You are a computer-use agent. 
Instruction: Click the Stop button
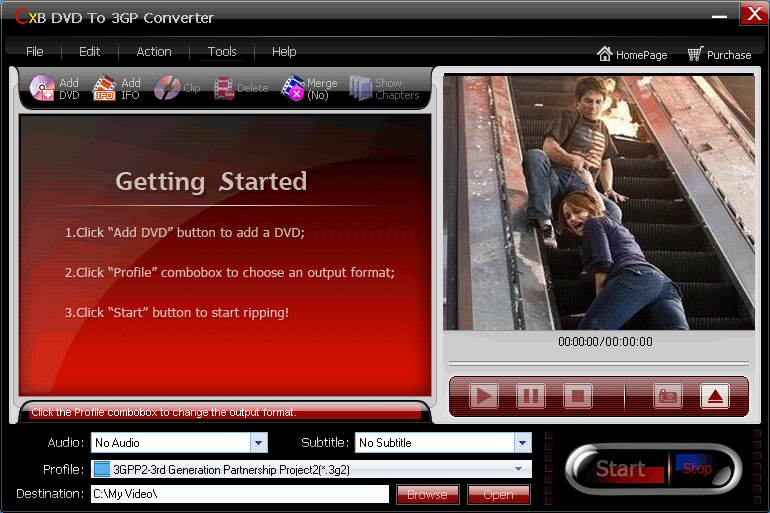tap(697, 468)
